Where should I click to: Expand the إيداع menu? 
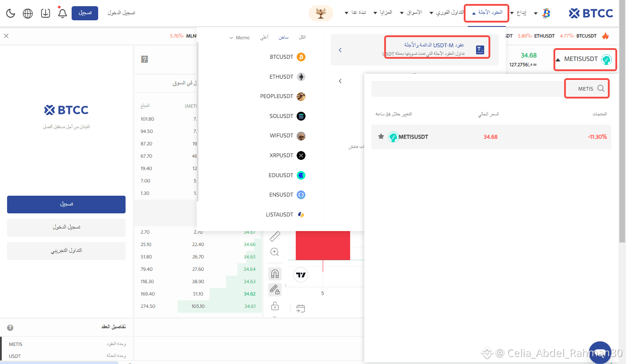(x=518, y=13)
